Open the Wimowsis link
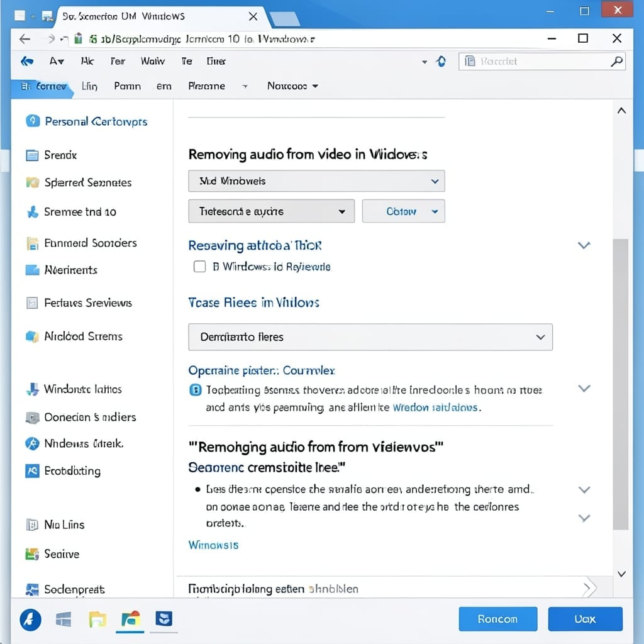 pos(213,545)
